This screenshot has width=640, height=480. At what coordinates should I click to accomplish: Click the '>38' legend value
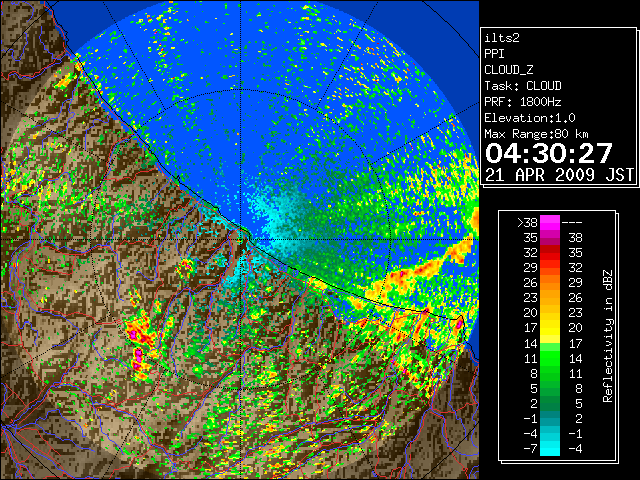click(527, 223)
